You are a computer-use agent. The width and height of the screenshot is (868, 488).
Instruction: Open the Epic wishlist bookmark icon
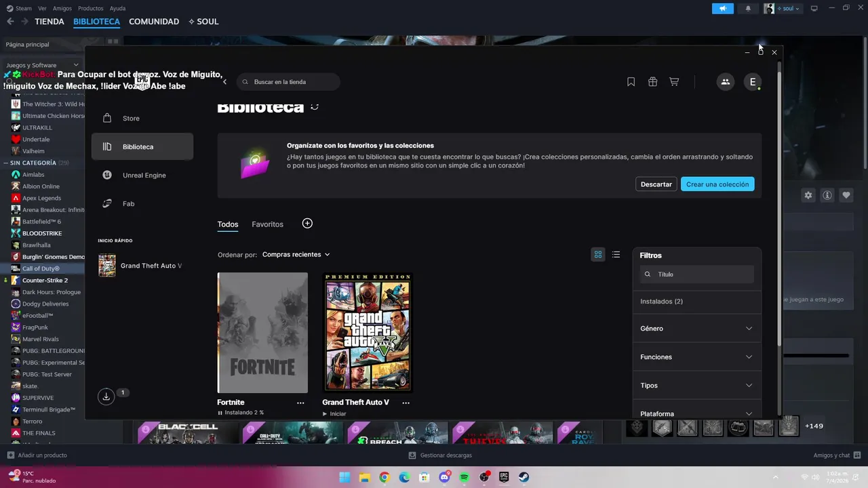(x=631, y=82)
